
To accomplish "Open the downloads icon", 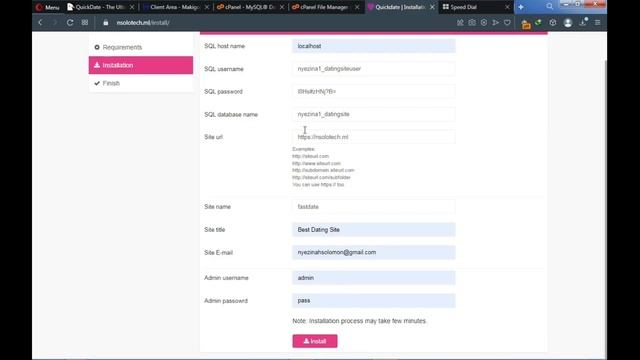I will point(583,22).
